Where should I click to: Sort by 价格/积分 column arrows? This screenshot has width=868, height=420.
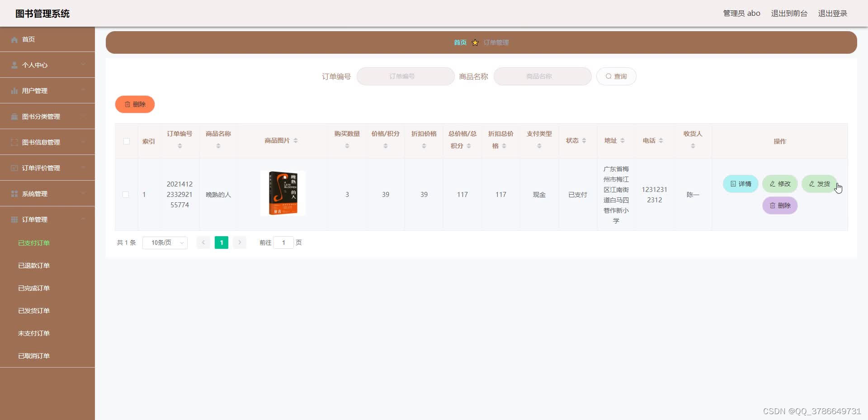click(x=386, y=146)
